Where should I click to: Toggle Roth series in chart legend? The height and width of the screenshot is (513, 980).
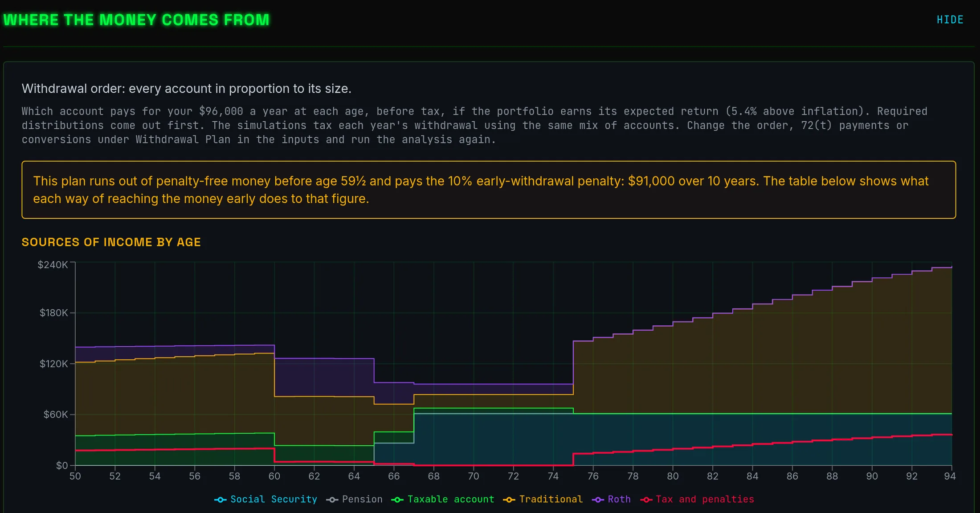[x=611, y=499]
